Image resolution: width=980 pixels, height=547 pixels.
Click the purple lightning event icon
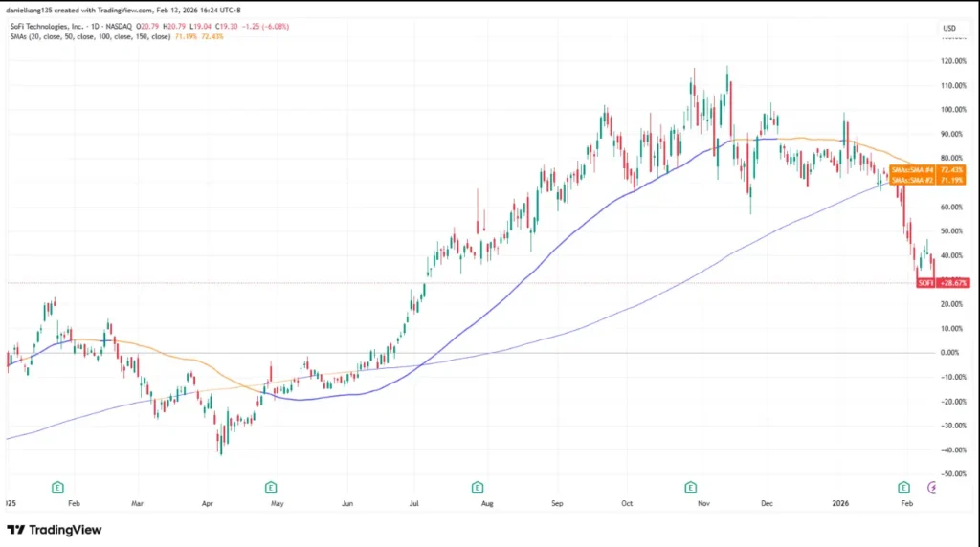tap(932, 487)
